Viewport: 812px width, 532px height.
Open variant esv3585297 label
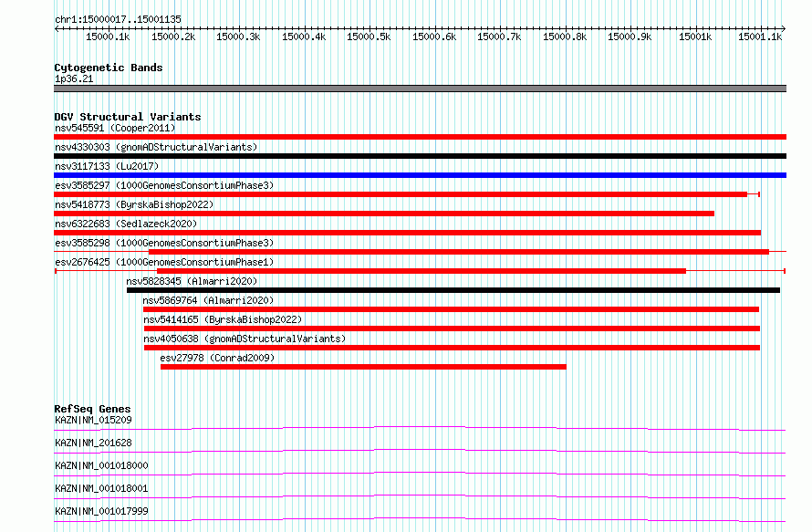pos(164,185)
